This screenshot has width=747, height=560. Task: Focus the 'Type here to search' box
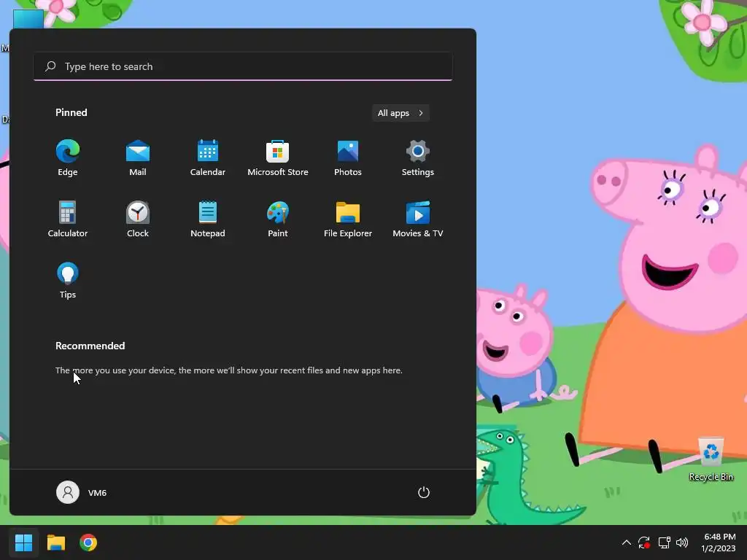coord(243,66)
